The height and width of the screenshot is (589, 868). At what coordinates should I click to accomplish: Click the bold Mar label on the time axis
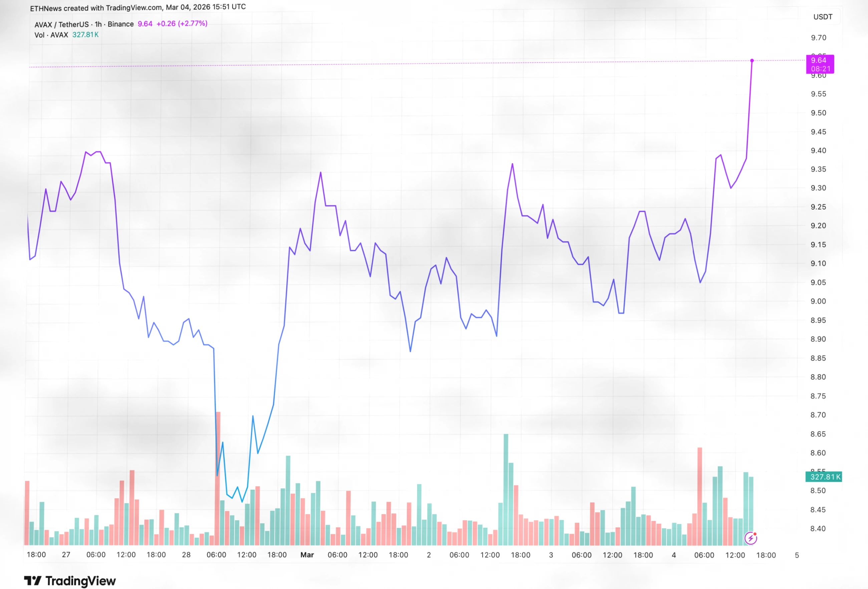[x=307, y=555]
